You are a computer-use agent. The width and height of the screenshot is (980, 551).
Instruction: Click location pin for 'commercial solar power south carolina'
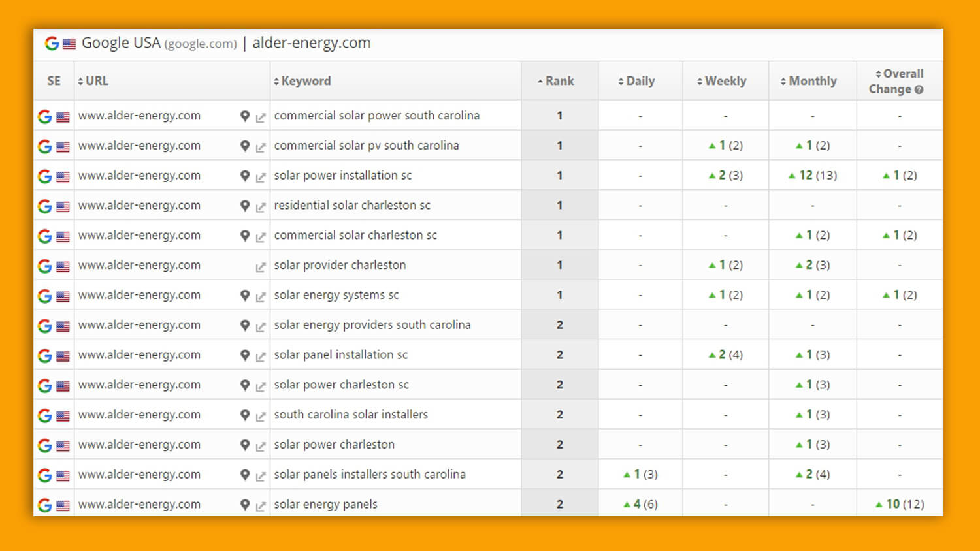245,116
